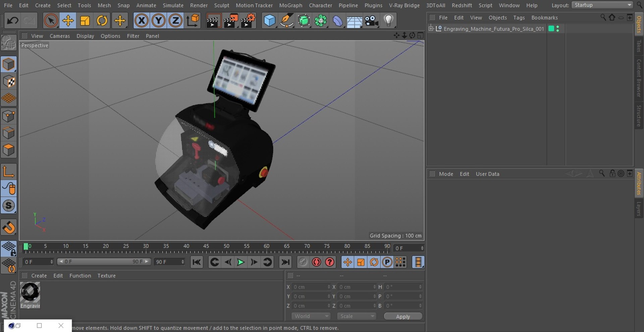644x332 pixels.
Task: Click the timeline range slider bar
Action: tap(104, 262)
